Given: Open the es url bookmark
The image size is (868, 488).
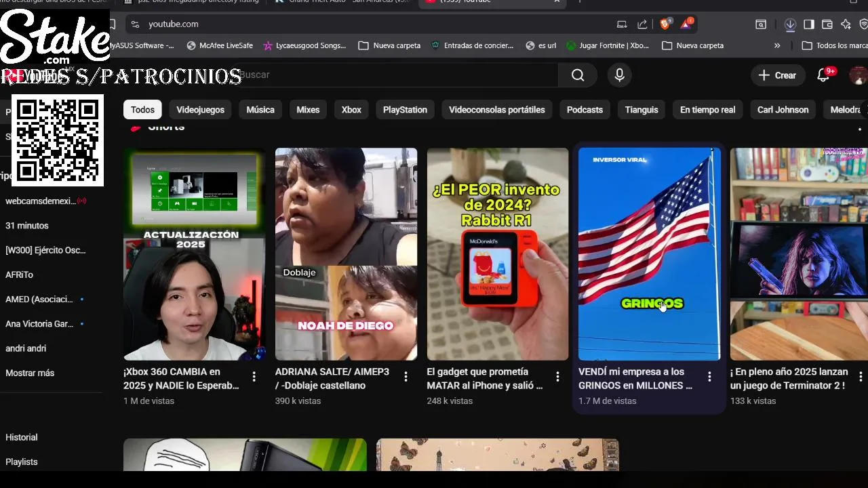Looking at the screenshot, I should coord(541,45).
